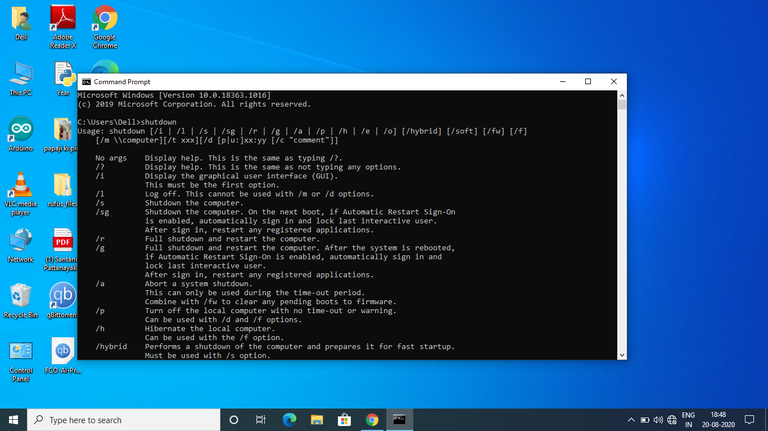This screenshot has height=431, width=768.
Task: Open Control Panel desktop icon
Action: [21, 361]
